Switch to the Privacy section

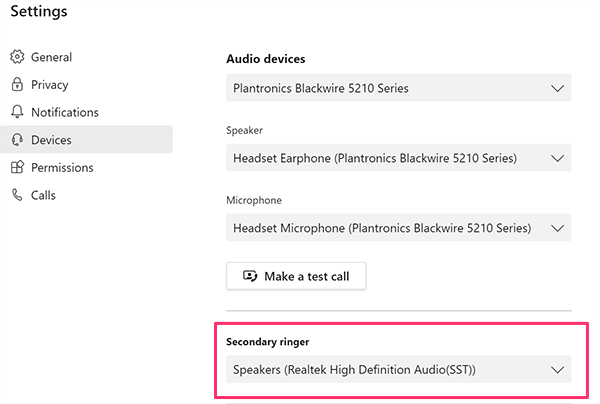(x=50, y=85)
